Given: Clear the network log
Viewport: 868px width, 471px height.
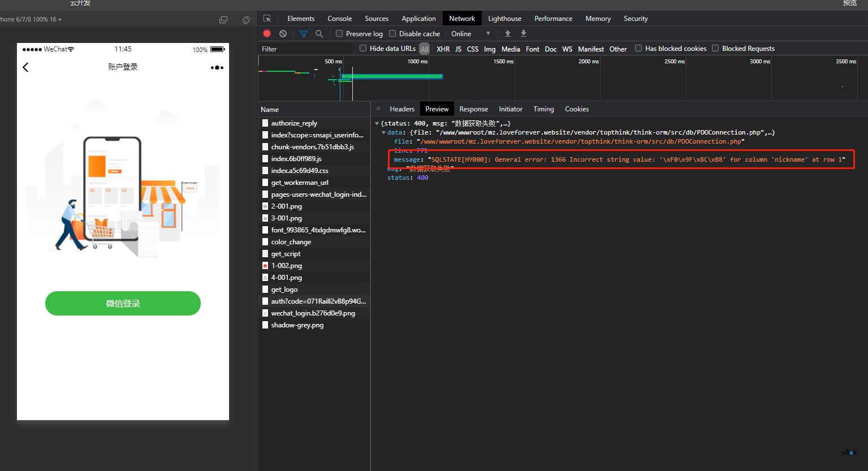Looking at the screenshot, I should (283, 34).
